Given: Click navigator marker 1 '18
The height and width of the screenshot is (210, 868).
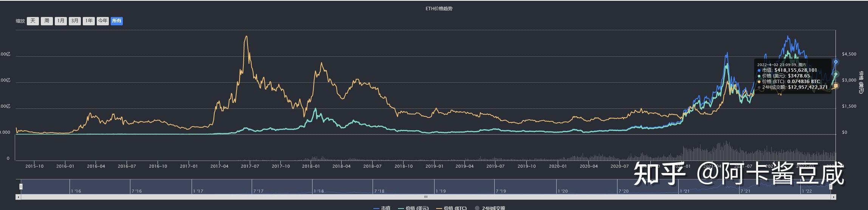Looking at the screenshot, I should (x=319, y=191).
